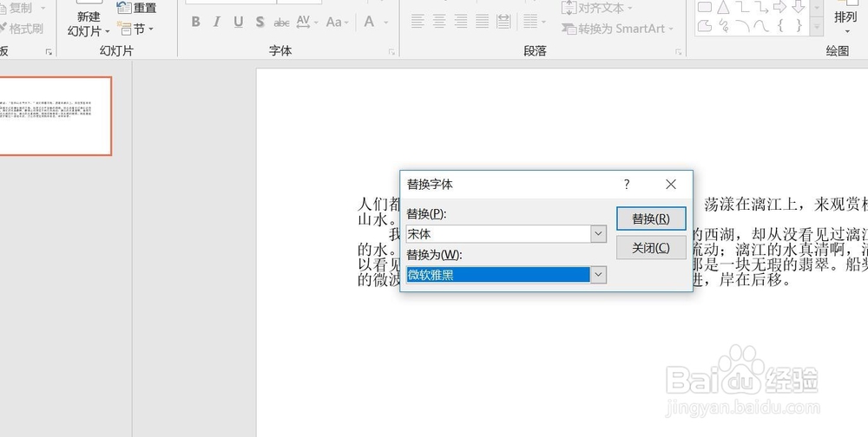Screen dimensions: 868x437
Task: Align text left in paragraph group
Action: tap(418, 22)
